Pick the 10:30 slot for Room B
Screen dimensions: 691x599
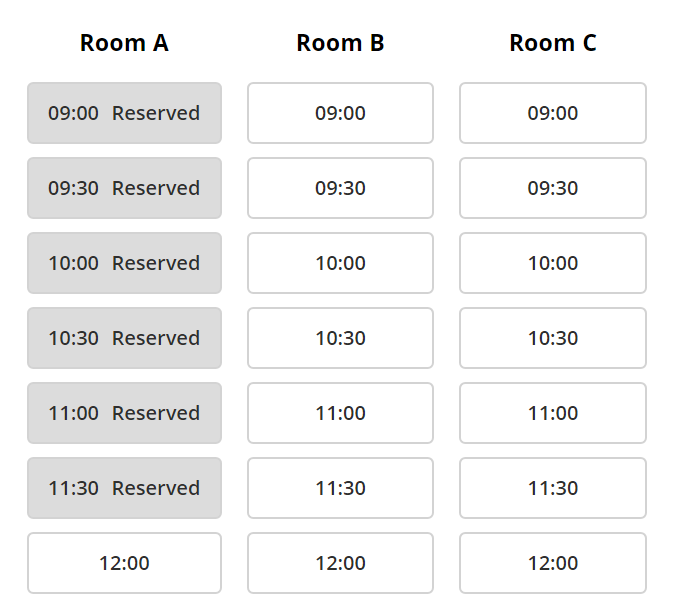point(340,338)
